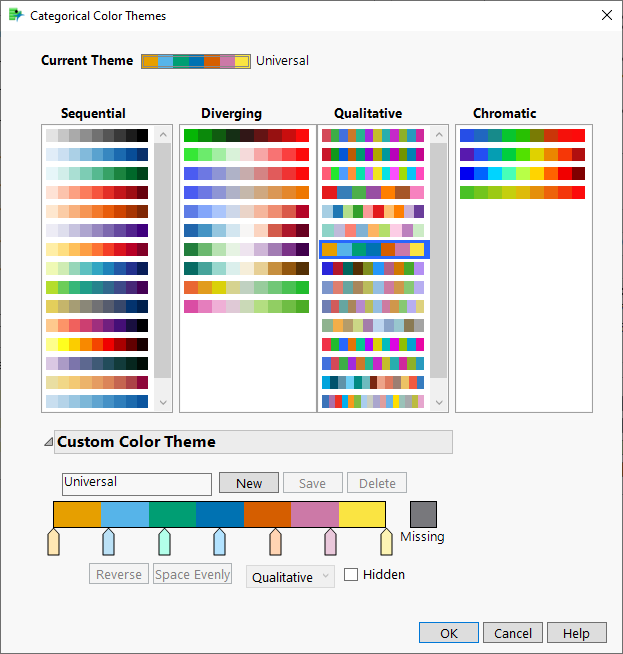Select the first Chromatic rainbow theme
The width and height of the screenshot is (623, 654).
coord(523,135)
